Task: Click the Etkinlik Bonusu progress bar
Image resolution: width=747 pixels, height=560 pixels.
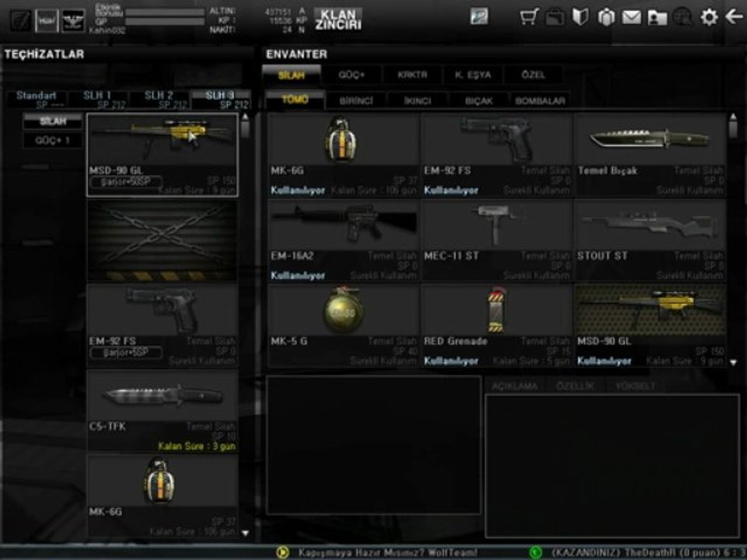Action: point(165,12)
